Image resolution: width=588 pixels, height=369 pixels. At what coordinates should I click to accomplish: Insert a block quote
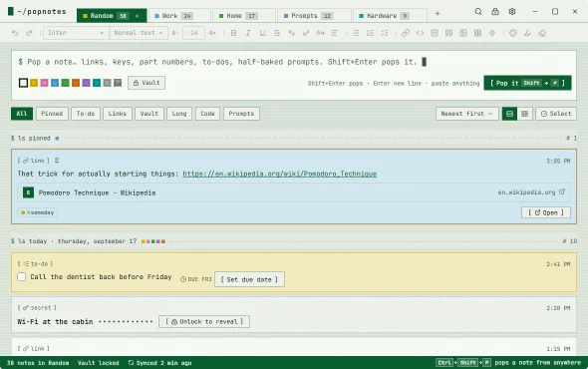coord(448,33)
